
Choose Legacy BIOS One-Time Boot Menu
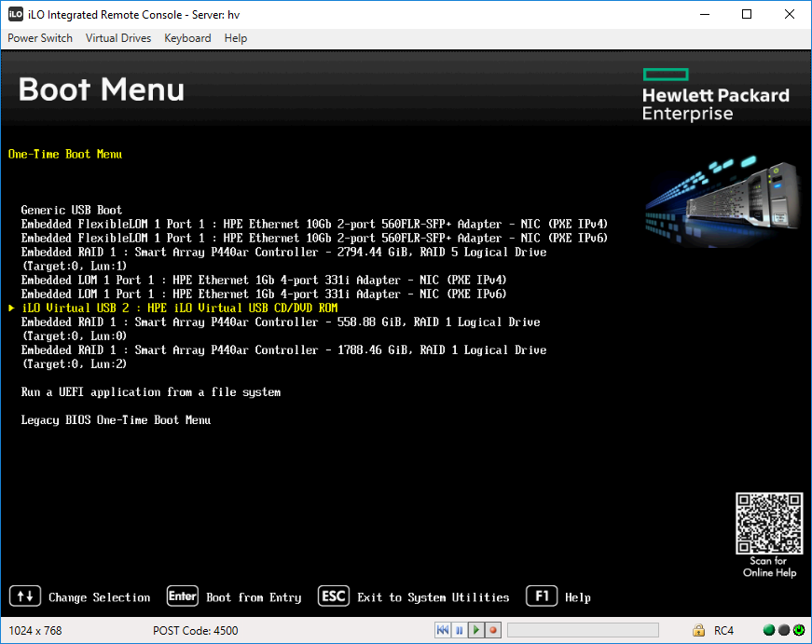click(x=117, y=419)
